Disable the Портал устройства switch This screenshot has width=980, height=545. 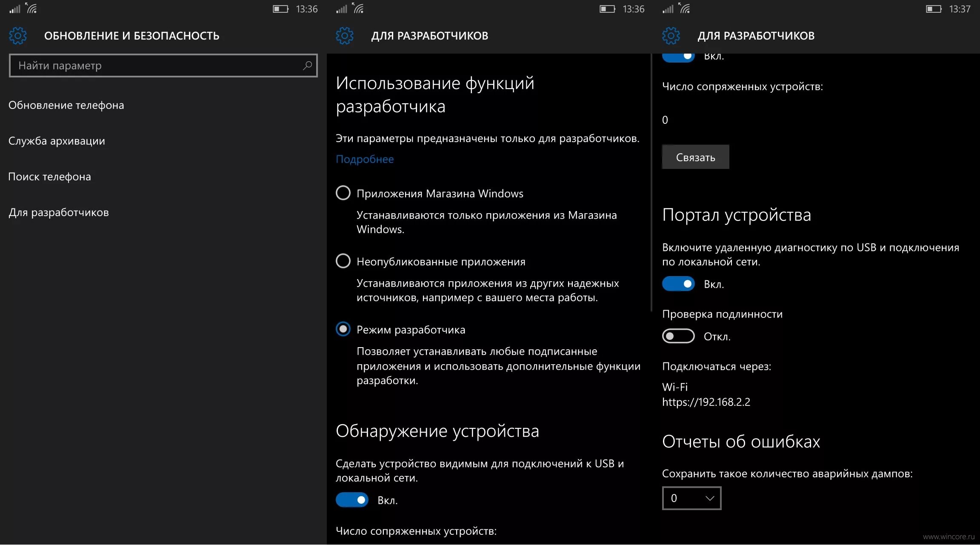(x=678, y=284)
